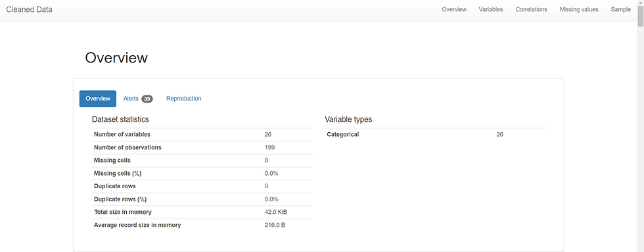Screen dimensions: 644x252
Task: Click the Missing cells (%) row
Action: 202,173
